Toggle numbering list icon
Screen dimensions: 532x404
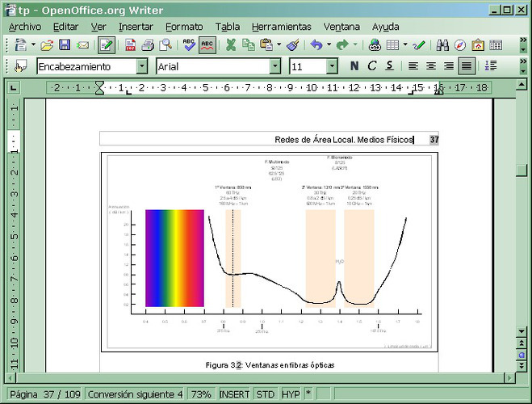[x=491, y=66]
